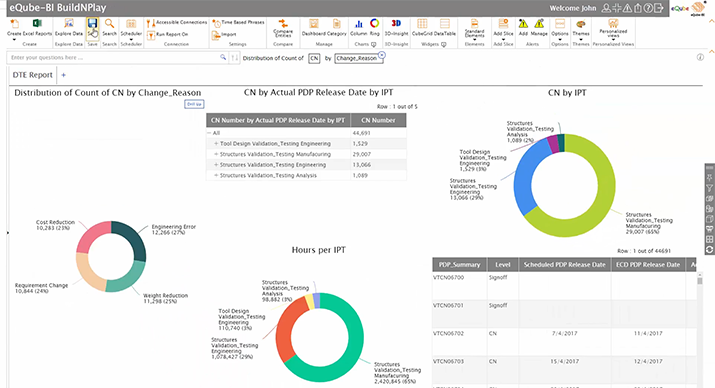Click the Explore Data icon
The image size is (715, 388).
tap(69, 24)
